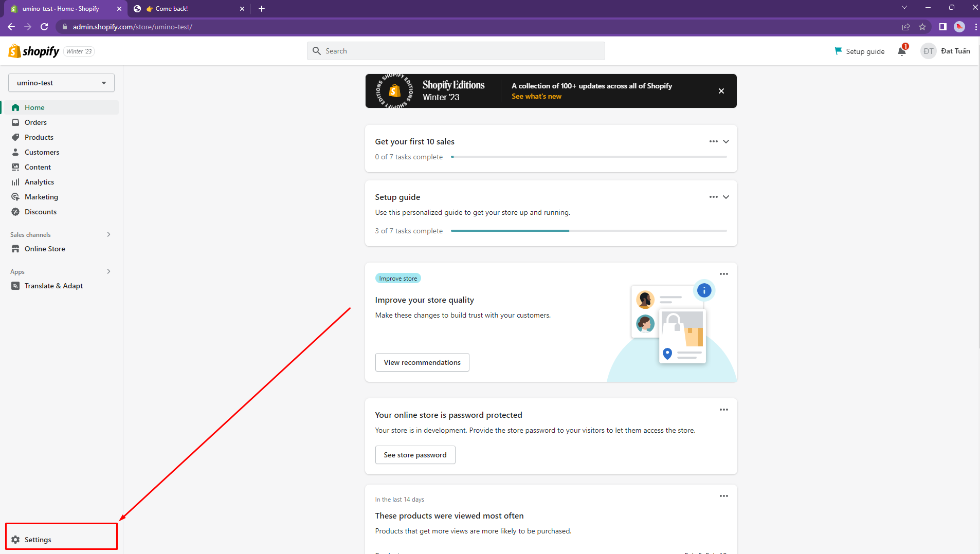Screen dimensions: 980x554
Task: Click the Content icon in sidebar
Action: 15,167
